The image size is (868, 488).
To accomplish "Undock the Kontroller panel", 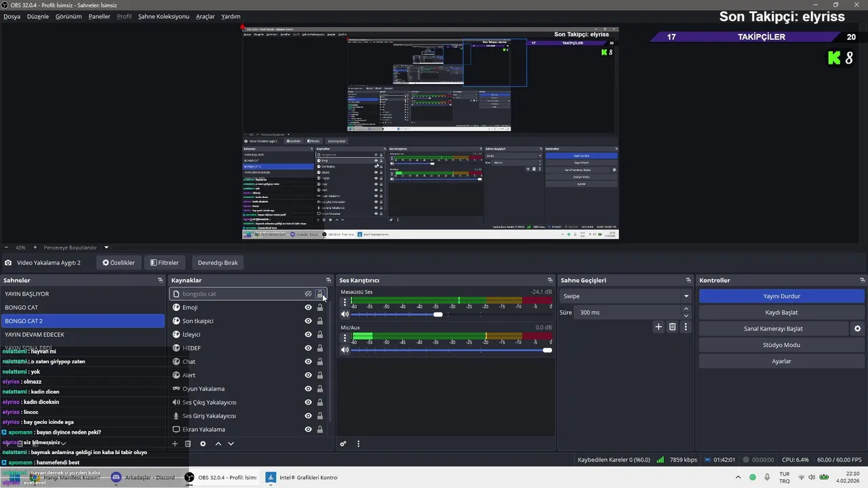I will 862,281.
